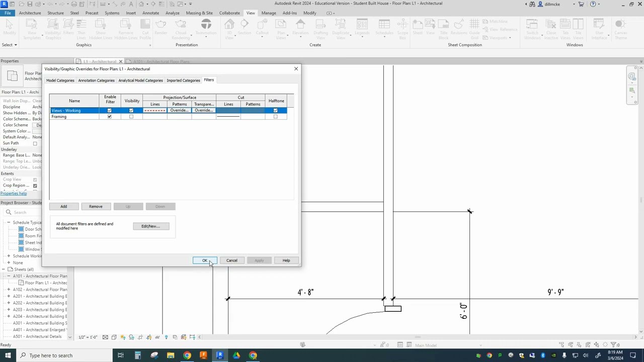Click the Remove filter button
644x362 pixels.
96,207
